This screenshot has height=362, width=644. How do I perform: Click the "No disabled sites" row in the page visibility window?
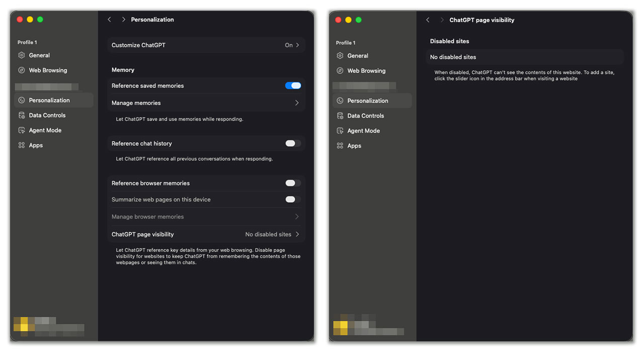(x=525, y=57)
